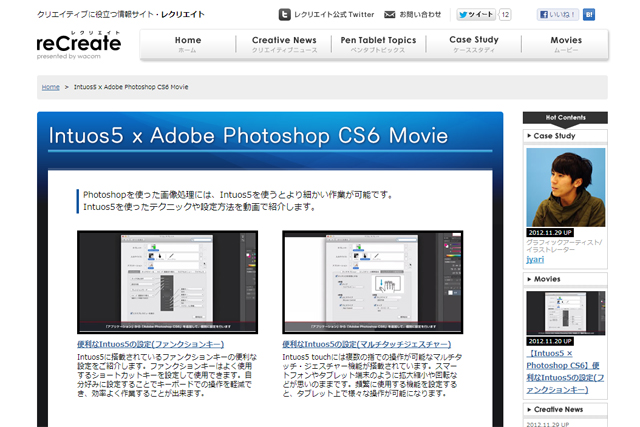
Task: Click the Hatena bookmark B! icon
Action: [x=589, y=15]
